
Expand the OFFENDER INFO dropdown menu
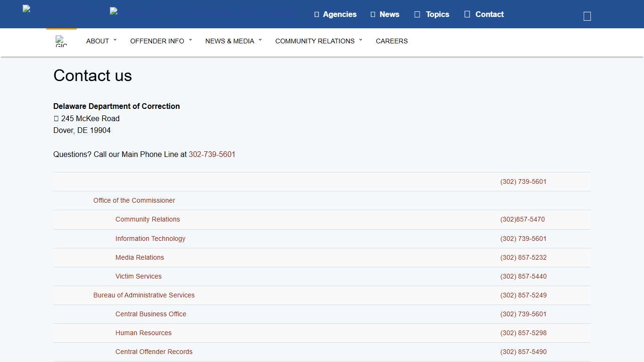tap(161, 41)
